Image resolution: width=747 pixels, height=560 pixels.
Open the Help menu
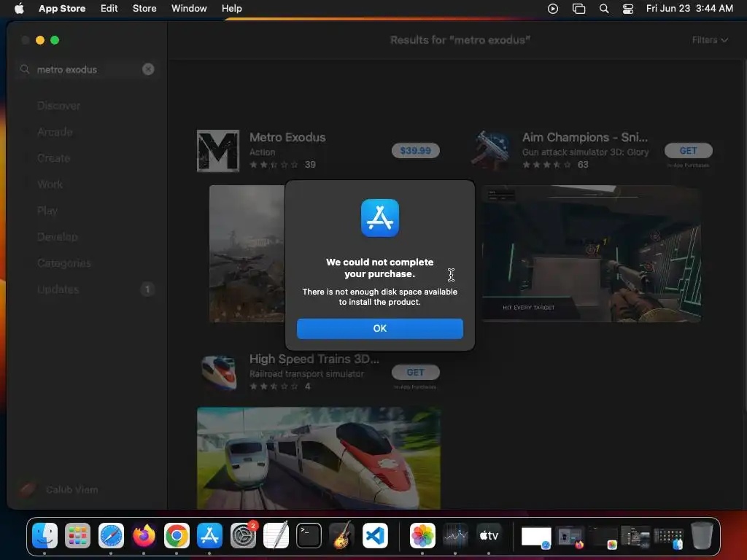231,8
